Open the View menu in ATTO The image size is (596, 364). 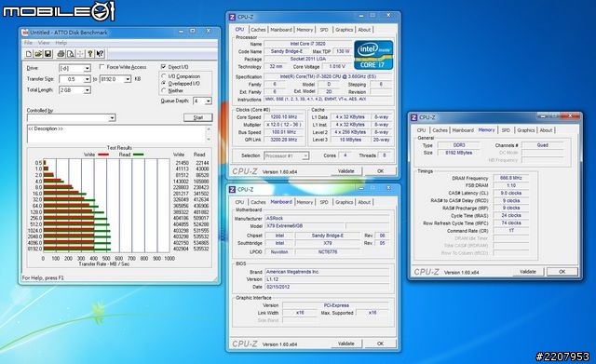(44, 43)
